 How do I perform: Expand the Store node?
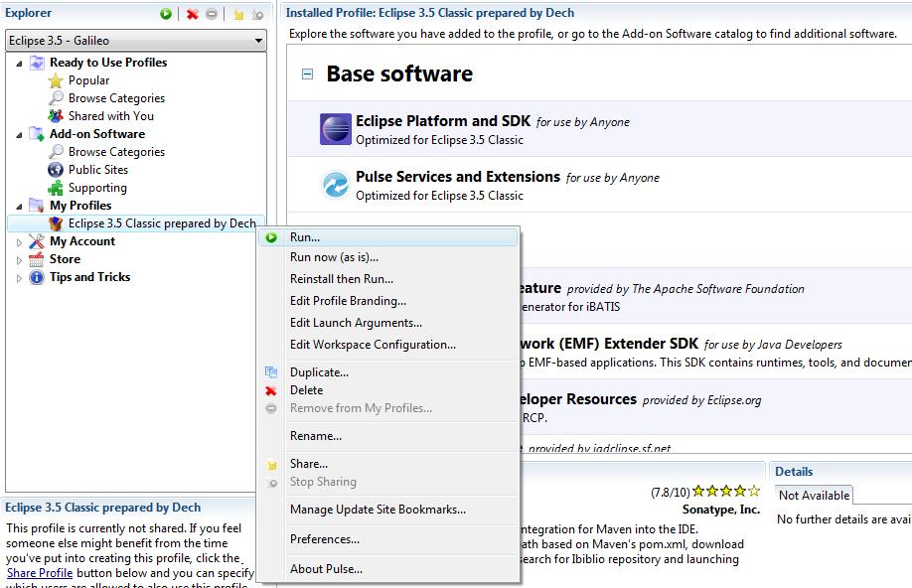19,260
